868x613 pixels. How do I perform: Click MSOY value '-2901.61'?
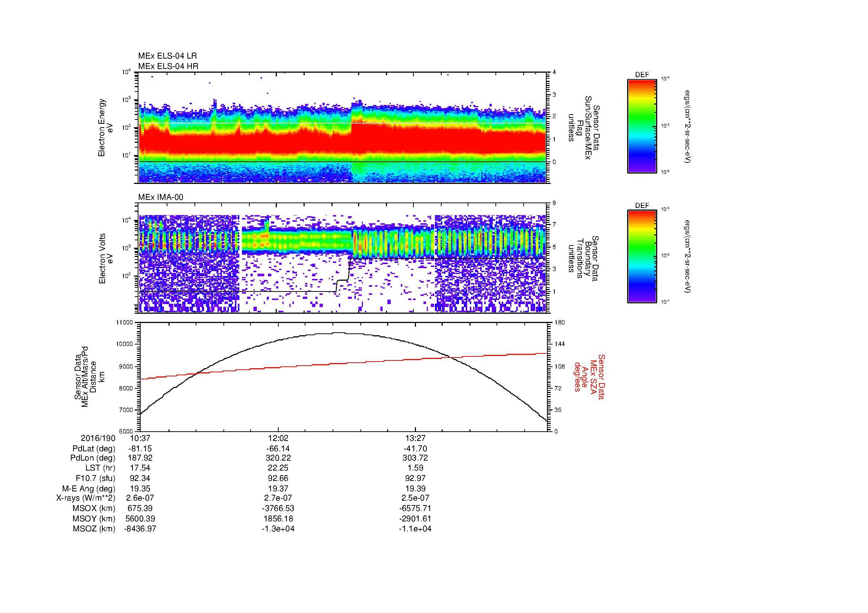pyautogui.click(x=415, y=519)
